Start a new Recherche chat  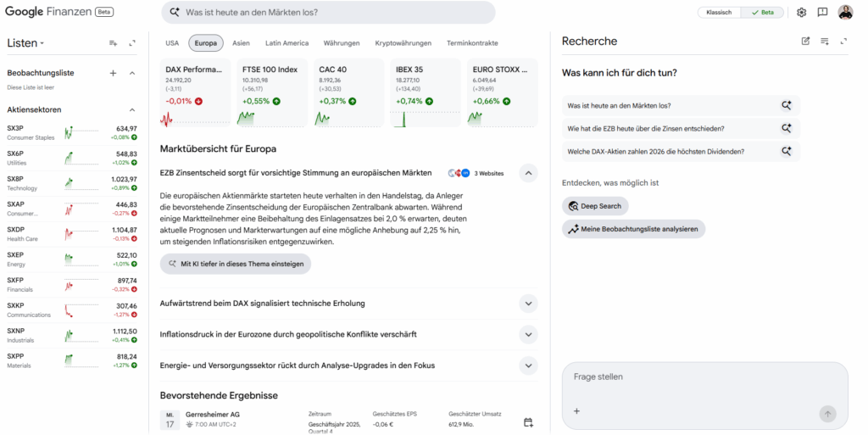(x=805, y=41)
